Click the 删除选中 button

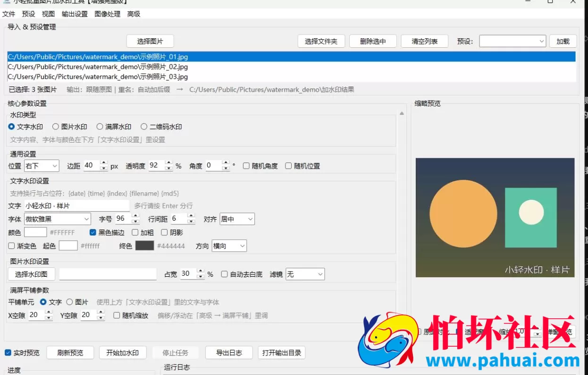point(373,41)
